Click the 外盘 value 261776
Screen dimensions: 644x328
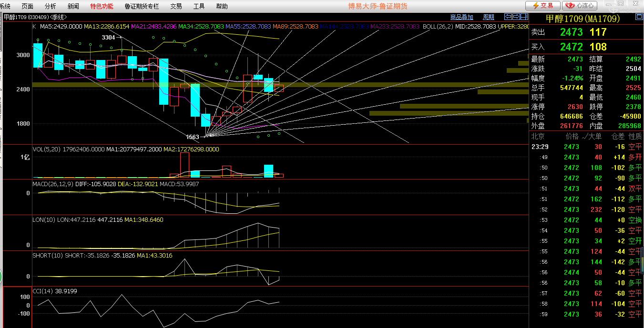(x=571, y=126)
